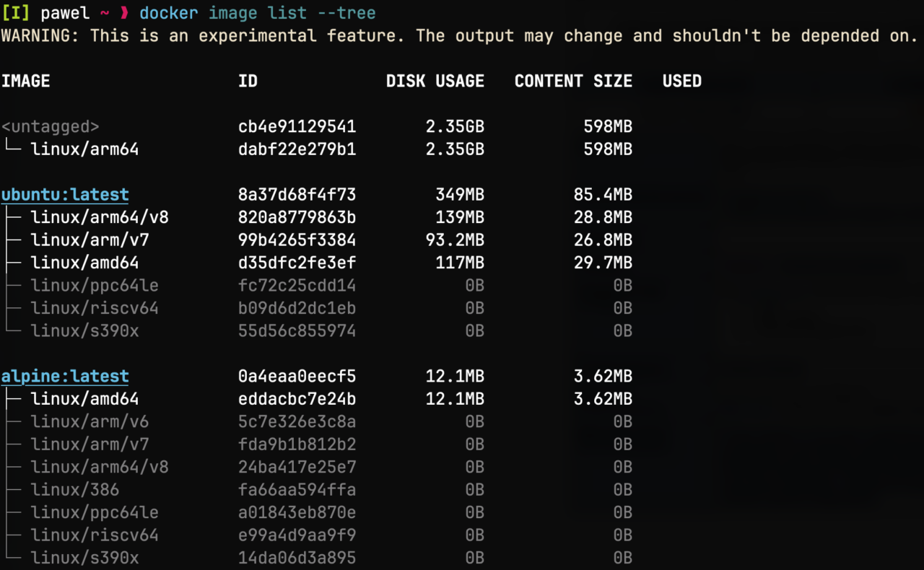
Task: Select the <untagged> image row
Action: (x=51, y=126)
